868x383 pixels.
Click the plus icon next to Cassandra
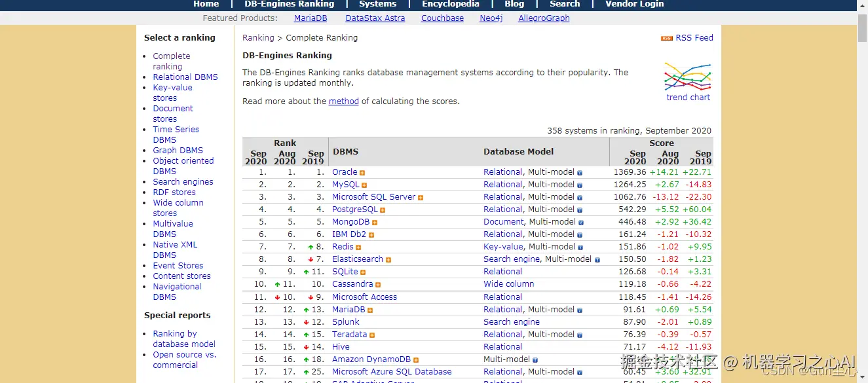pyautogui.click(x=378, y=285)
